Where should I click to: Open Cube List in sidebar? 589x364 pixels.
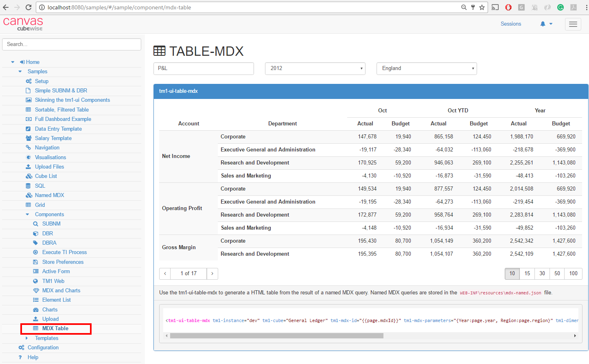[46, 176]
